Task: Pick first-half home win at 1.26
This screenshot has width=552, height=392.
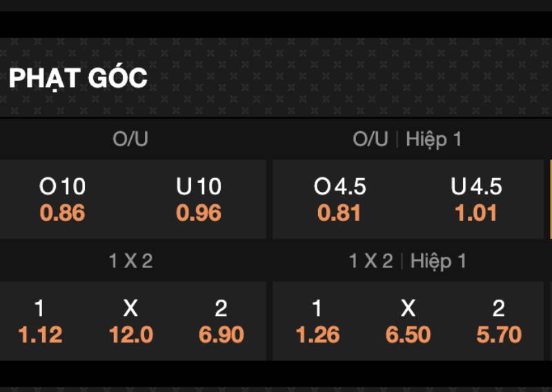Action: point(317,322)
